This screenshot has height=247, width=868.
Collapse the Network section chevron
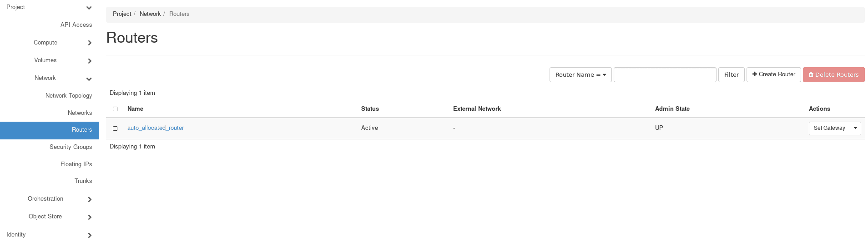pyautogui.click(x=89, y=79)
